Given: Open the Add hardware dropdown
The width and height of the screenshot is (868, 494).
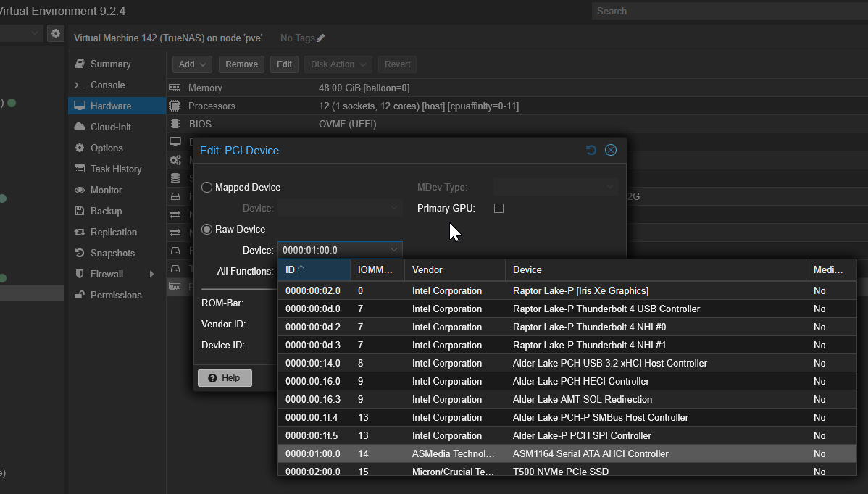Looking at the screenshot, I should (x=192, y=64).
